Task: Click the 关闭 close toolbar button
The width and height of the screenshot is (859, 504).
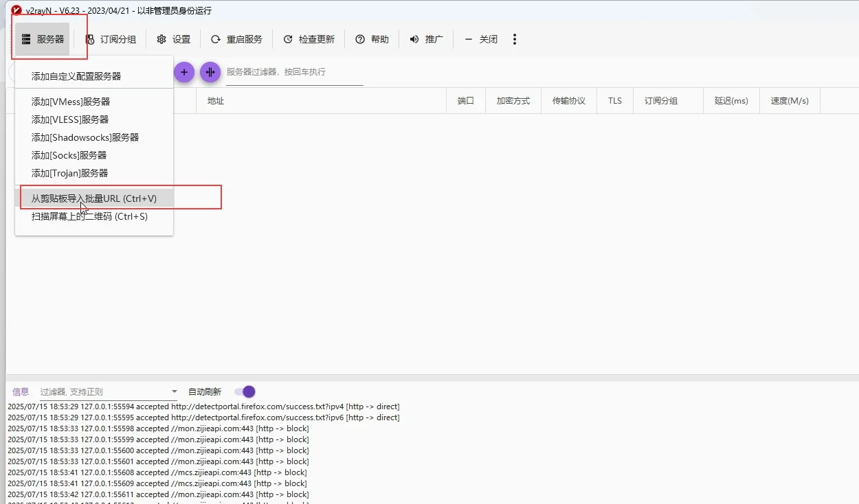Action: tap(481, 39)
